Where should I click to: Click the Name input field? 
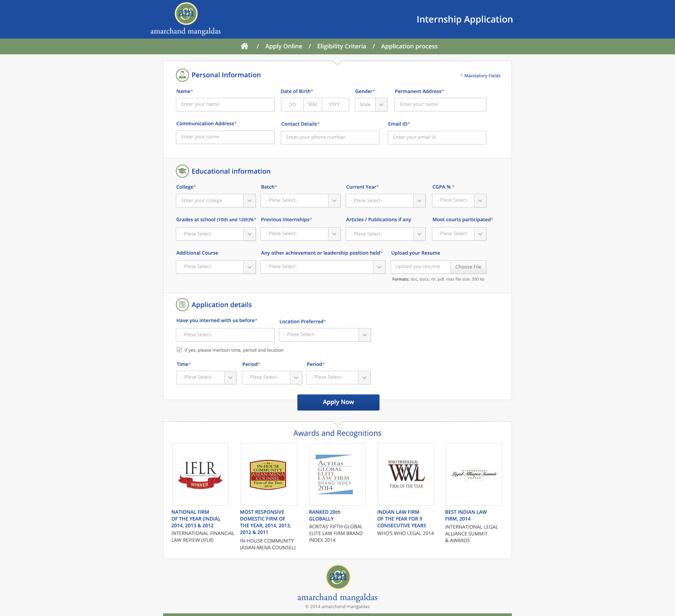click(225, 105)
